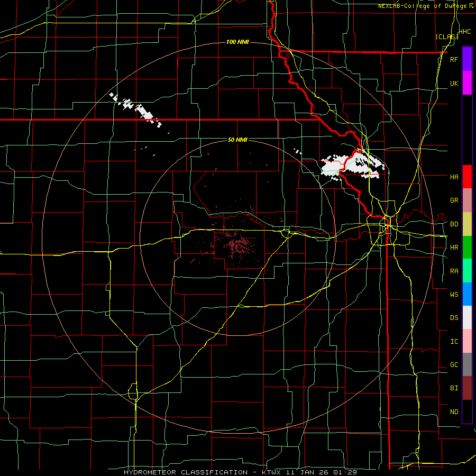Click the GR legend label
Screen dimensions: 476x476
454,200
